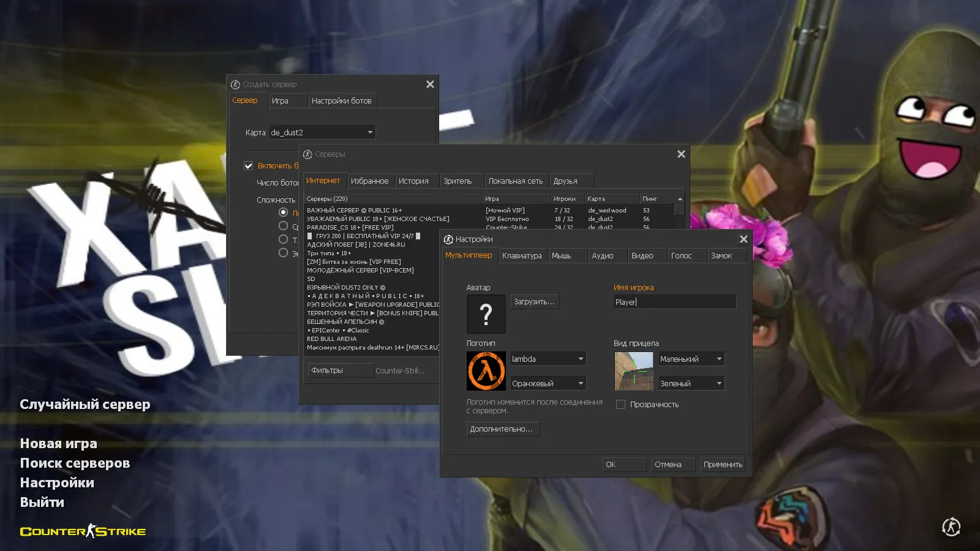
Task: Close the Настройки settings window
Action: click(x=743, y=239)
